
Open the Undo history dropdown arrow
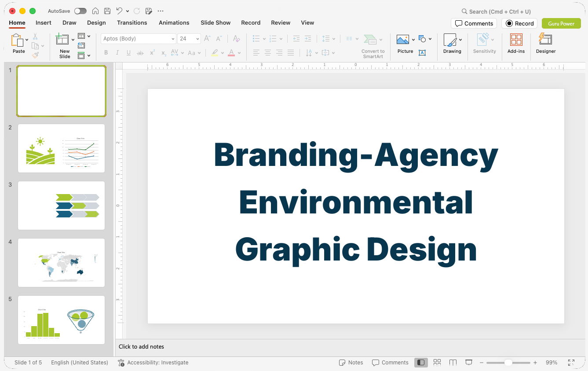tap(128, 11)
